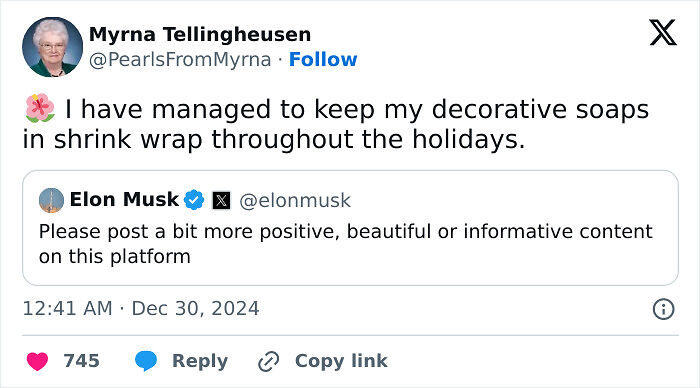Screen dimensions: 700x388
Task: Click Elon Musk's blue verified badge
Action: [194, 200]
